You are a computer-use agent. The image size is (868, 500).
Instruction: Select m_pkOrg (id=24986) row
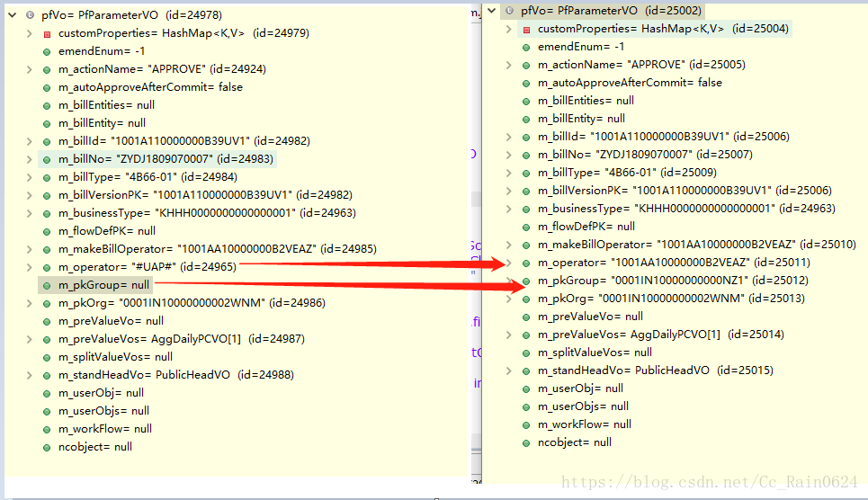click(192, 303)
